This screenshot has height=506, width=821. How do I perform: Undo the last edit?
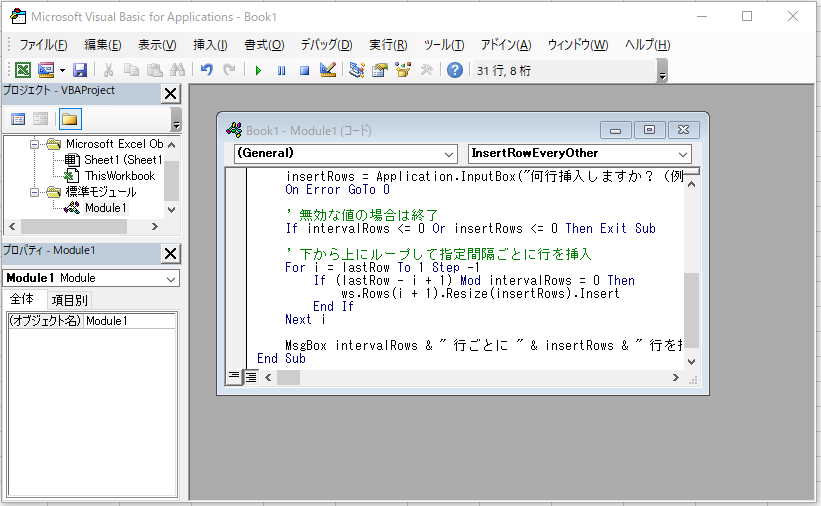click(206, 70)
